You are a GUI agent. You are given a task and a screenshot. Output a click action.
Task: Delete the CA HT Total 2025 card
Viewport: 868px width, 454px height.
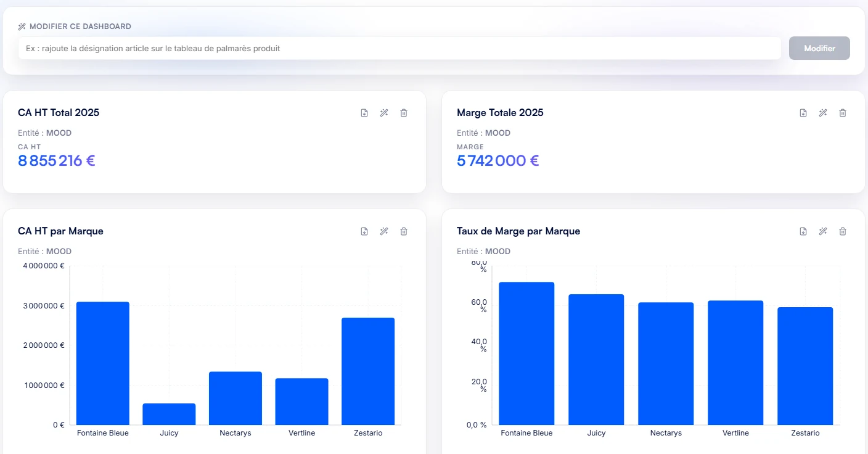404,113
